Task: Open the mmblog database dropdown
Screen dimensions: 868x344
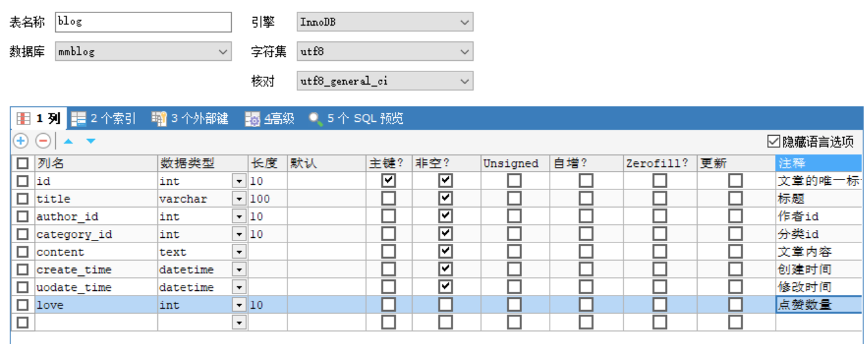Action: tap(223, 51)
